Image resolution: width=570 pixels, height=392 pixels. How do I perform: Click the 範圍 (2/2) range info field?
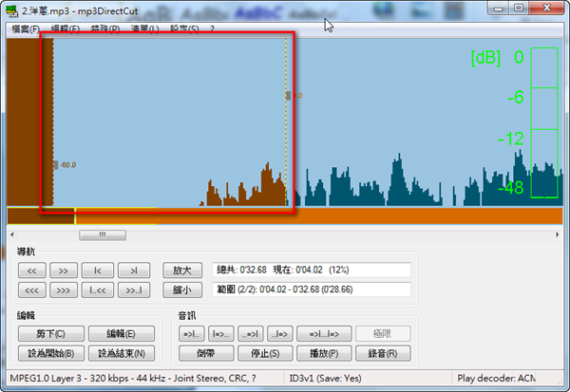[312, 289]
